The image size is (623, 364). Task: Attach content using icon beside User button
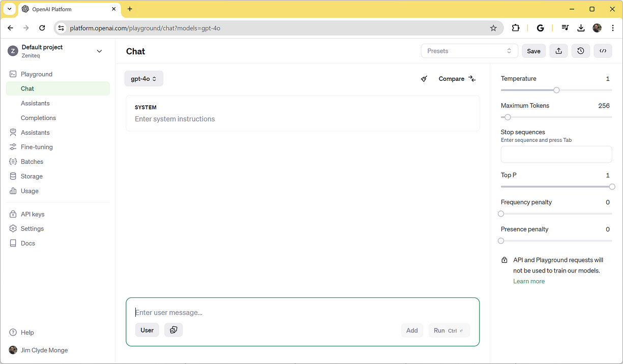(x=173, y=330)
